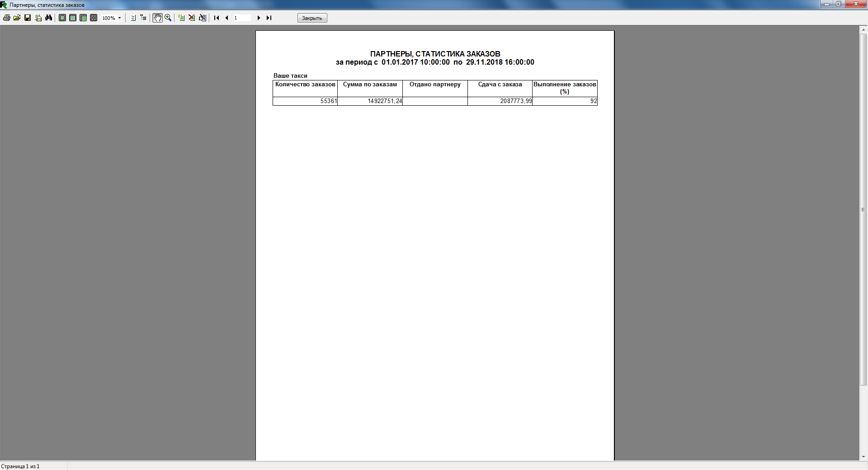Enable multiple pages thumbnail view
Viewport: 868px width, 470px height.
click(94, 18)
